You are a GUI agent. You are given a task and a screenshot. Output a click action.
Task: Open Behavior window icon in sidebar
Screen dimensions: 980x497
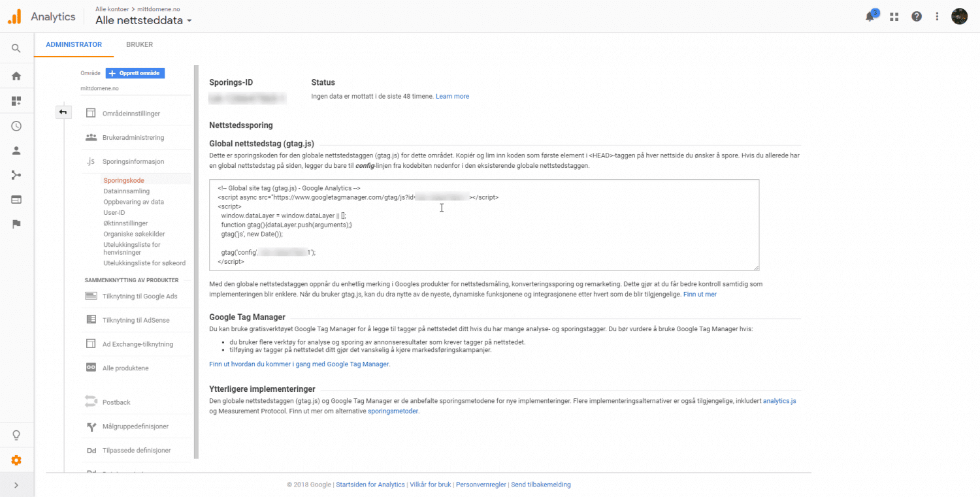16,199
